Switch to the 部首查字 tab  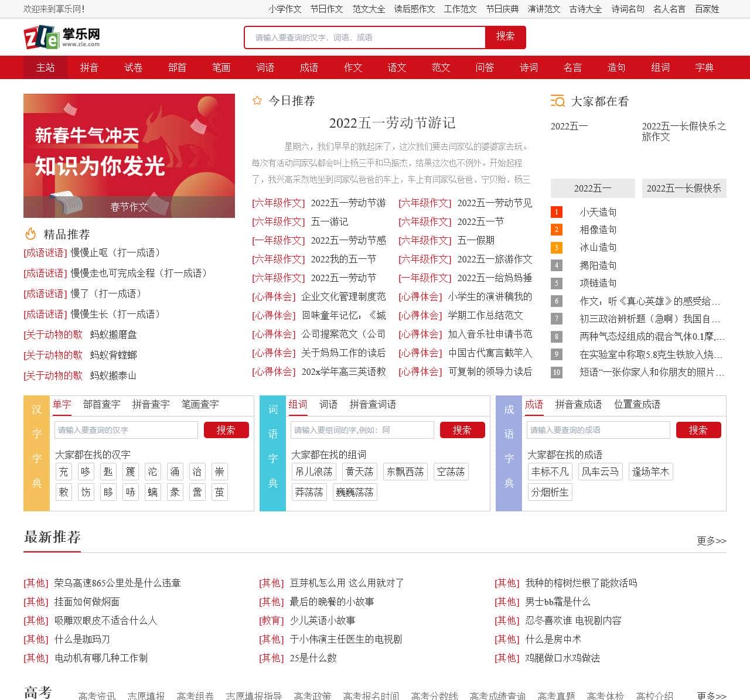[x=101, y=404]
